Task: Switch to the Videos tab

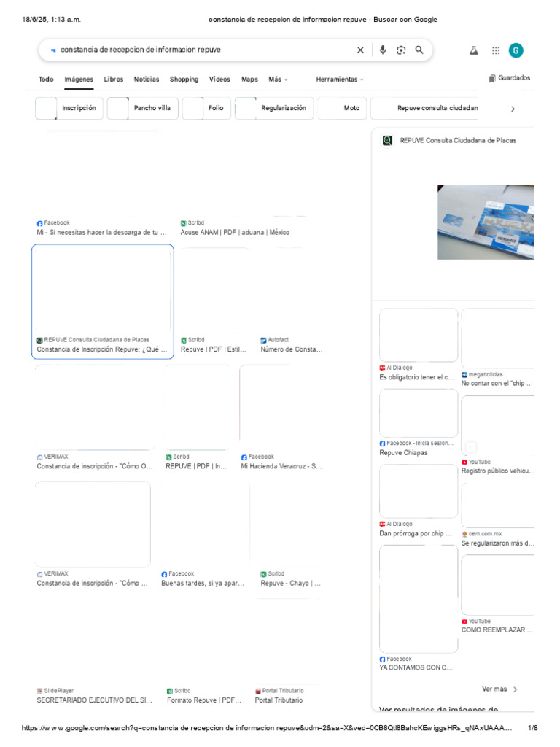Action: tap(219, 80)
